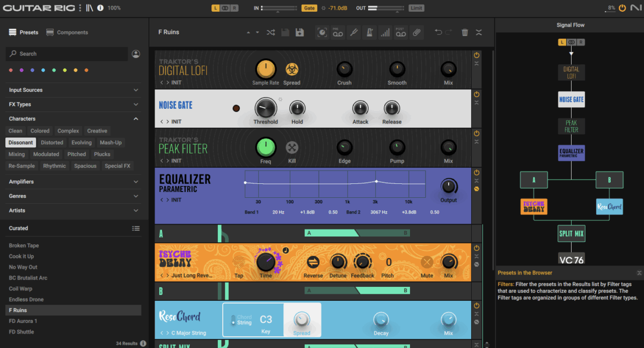Shuffle to a random preset
Screen dimensions: 644x348
click(x=271, y=32)
